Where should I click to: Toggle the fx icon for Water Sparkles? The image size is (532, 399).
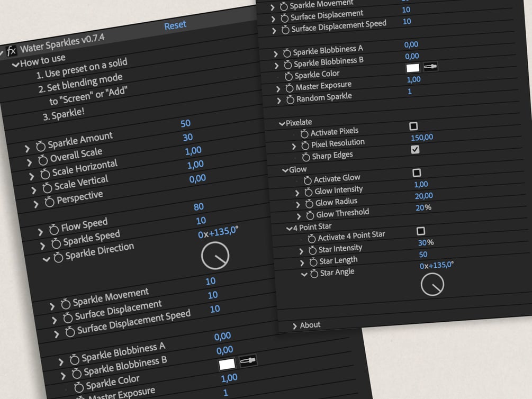click(x=11, y=51)
